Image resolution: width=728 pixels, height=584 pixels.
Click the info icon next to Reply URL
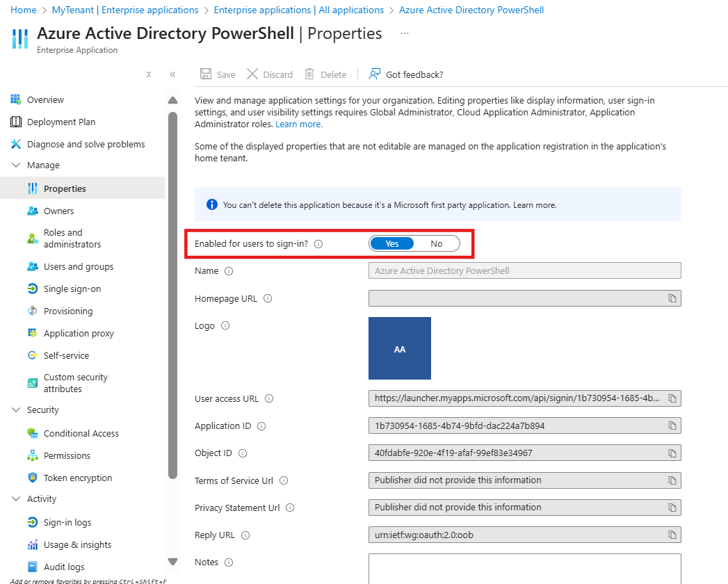[x=245, y=535]
